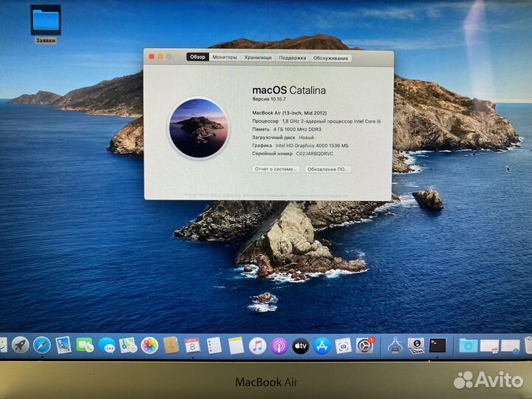Click the Загрузочный диск Новый line
532x399 pixels.
(x=283, y=137)
